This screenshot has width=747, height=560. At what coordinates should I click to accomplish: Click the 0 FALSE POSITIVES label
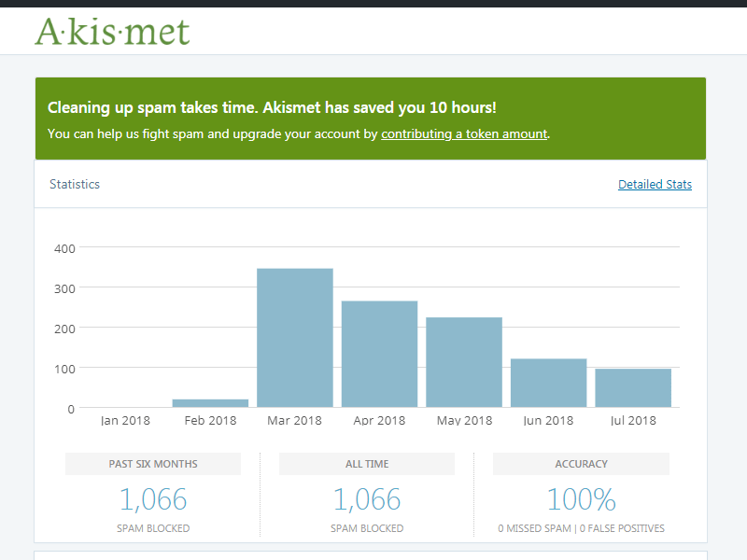coord(622,528)
